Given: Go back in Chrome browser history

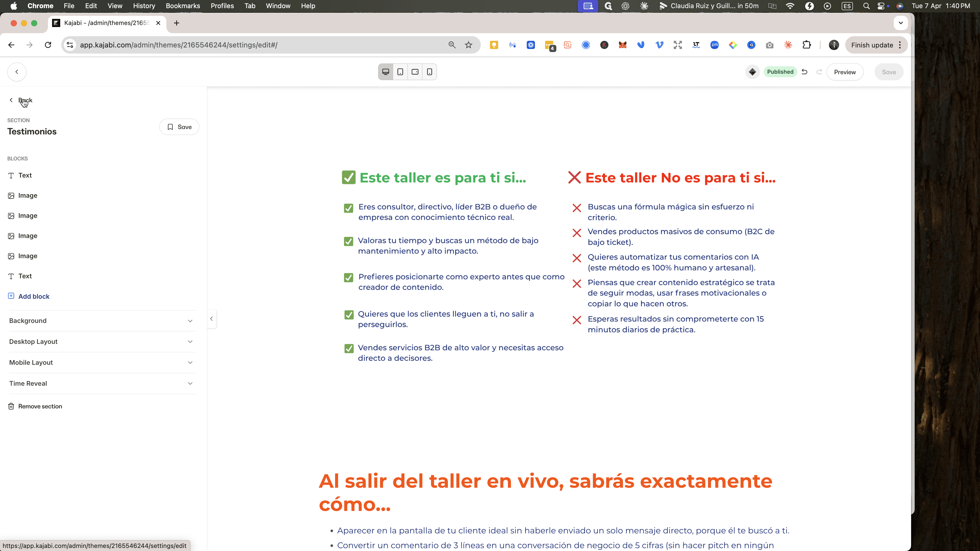Looking at the screenshot, I should click(11, 45).
